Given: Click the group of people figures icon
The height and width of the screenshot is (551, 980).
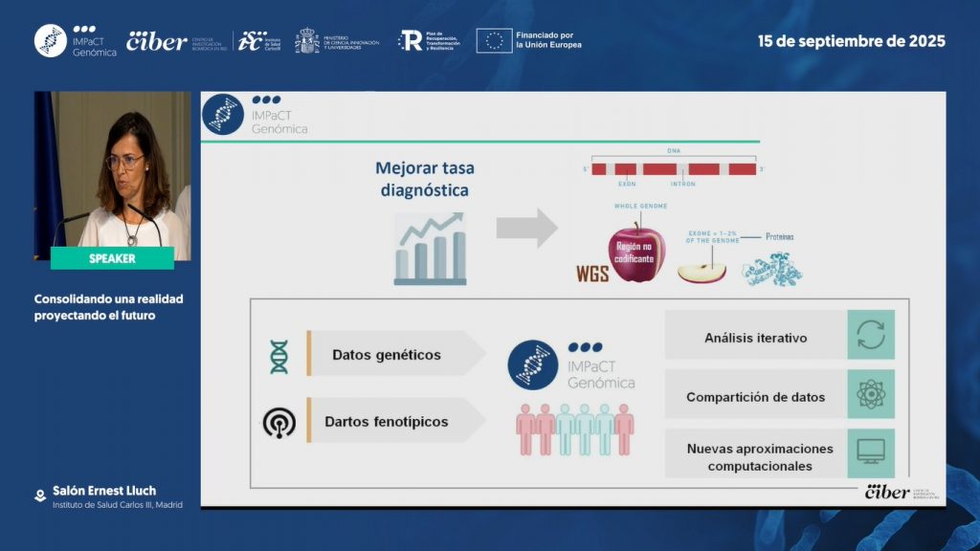Looking at the screenshot, I should point(574,429).
